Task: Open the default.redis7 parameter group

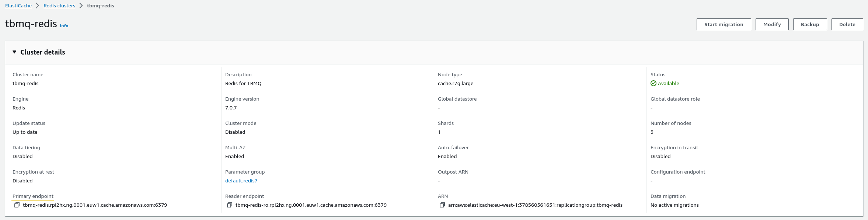Action: click(241, 181)
